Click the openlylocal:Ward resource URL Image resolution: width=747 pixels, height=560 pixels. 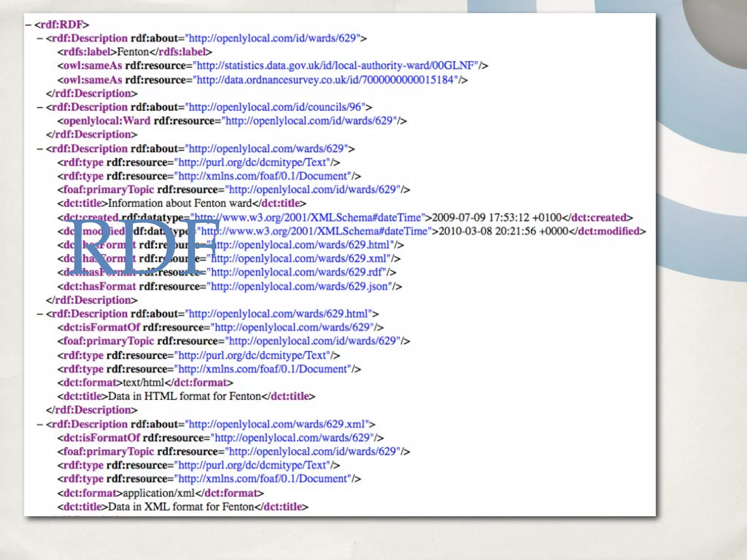309,121
